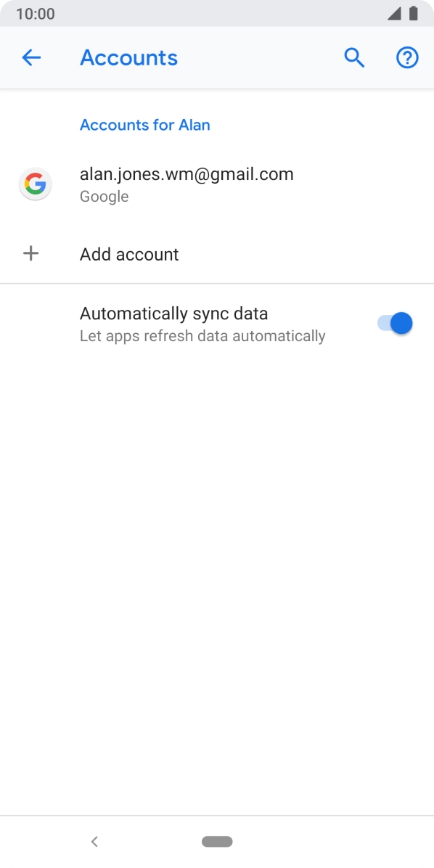Tap the signal strength icon in status bar

[x=394, y=14]
